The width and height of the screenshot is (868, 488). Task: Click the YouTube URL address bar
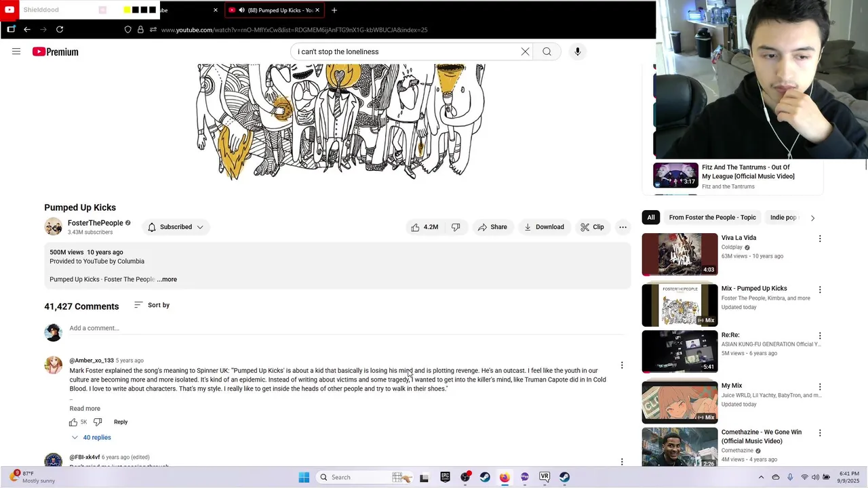(x=294, y=30)
